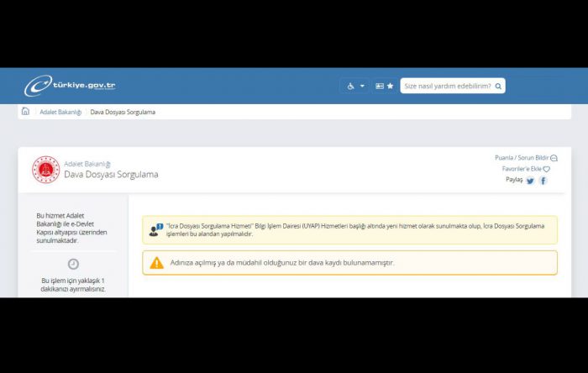
Task: Click the feedback speech bubble icon
Action: coord(554,158)
